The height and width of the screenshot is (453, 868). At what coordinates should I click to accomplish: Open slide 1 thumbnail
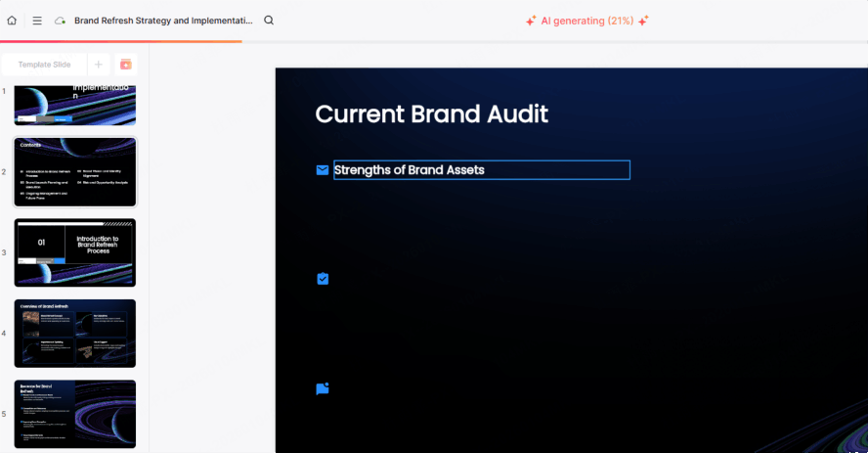[75, 105]
